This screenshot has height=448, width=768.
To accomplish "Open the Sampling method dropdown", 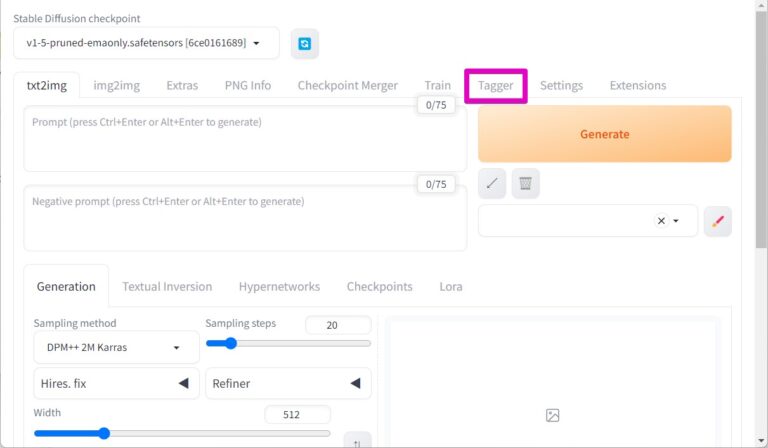I will [116, 347].
